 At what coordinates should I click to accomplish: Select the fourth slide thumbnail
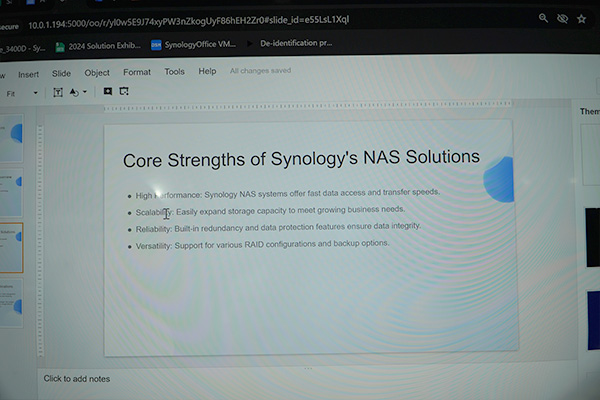click(x=11, y=303)
